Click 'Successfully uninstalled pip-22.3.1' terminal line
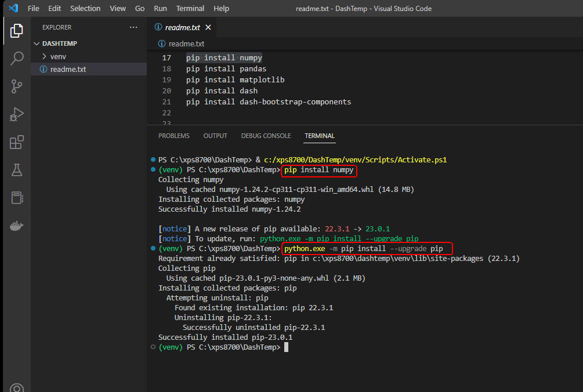The height and width of the screenshot is (392, 583). coord(254,328)
